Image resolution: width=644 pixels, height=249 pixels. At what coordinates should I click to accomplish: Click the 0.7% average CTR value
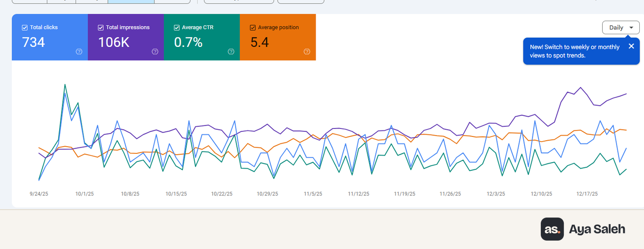tap(188, 43)
